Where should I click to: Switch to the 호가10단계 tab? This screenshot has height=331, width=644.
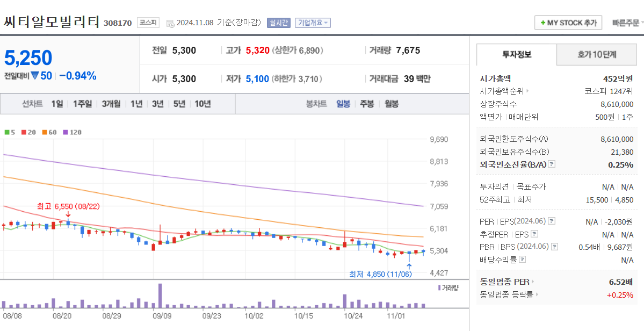click(597, 54)
